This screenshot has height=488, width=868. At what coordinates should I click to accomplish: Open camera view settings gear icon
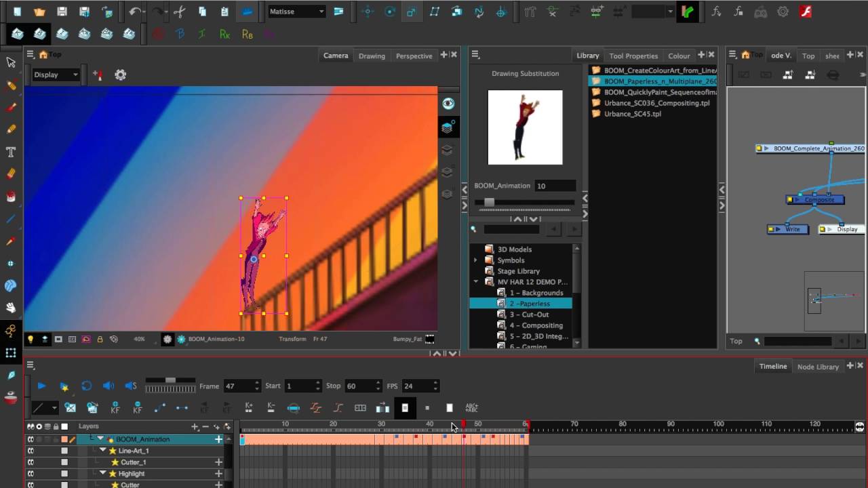[x=121, y=75]
